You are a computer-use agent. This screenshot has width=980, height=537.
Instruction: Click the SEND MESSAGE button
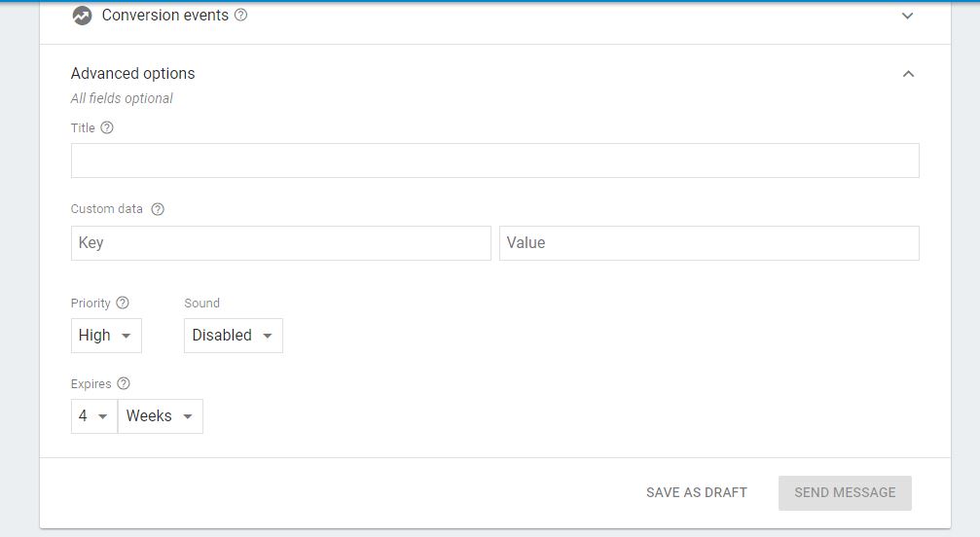tap(845, 492)
